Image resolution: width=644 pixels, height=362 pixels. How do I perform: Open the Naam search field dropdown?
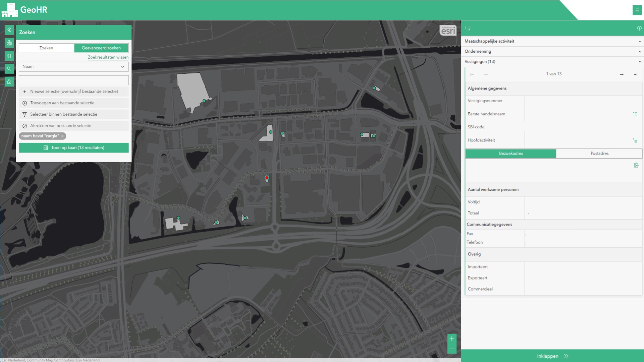(x=73, y=66)
